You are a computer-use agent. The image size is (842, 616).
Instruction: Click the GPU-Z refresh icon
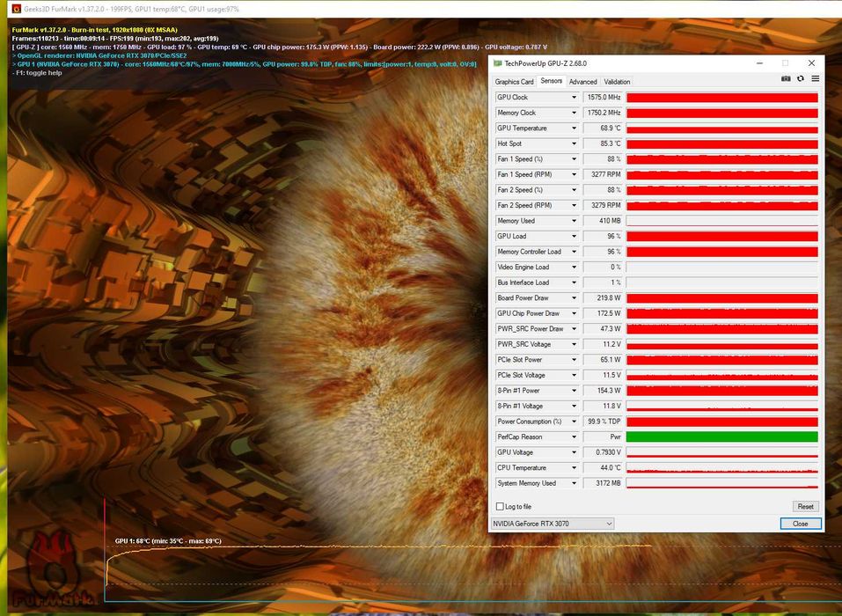point(800,78)
